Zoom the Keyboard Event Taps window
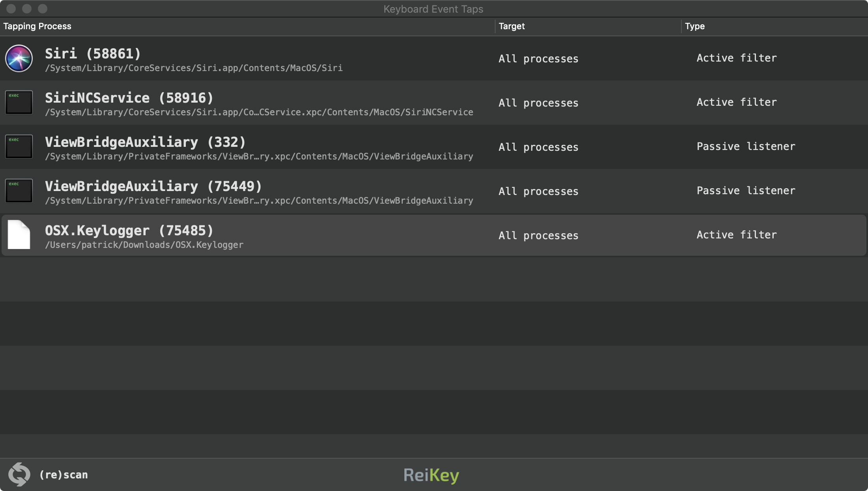Screen dimensions: 868x491 pos(43,9)
